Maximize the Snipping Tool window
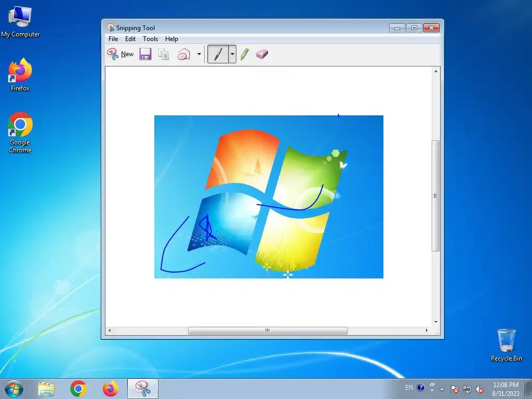Viewport: 532px width, 399px height. (414, 28)
